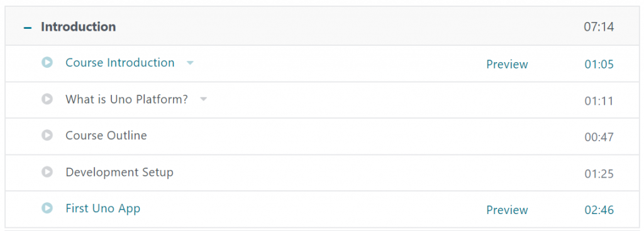The height and width of the screenshot is (231, 644).
Task: Click the 01:05 duration of Course Introduction
Action: point(599,64)
